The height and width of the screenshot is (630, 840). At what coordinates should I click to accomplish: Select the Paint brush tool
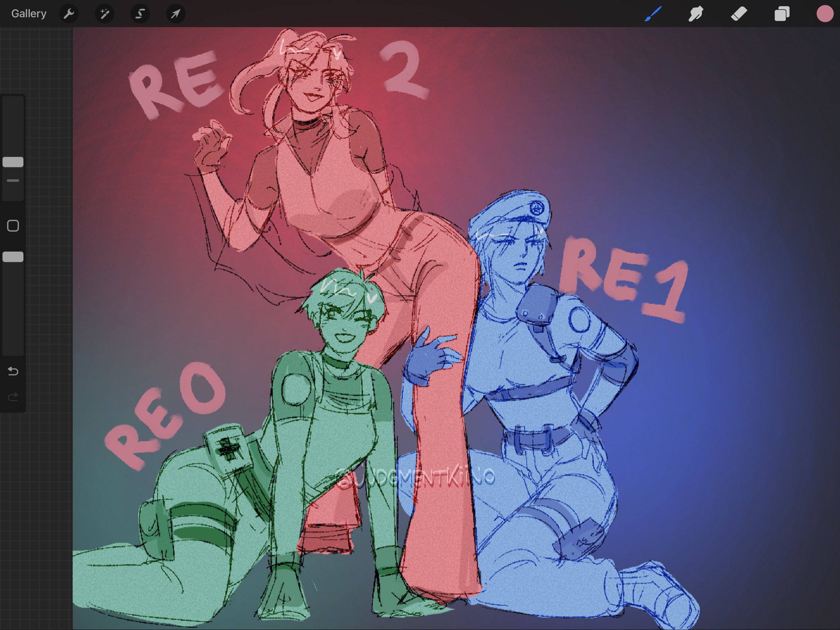pos(653,14)
